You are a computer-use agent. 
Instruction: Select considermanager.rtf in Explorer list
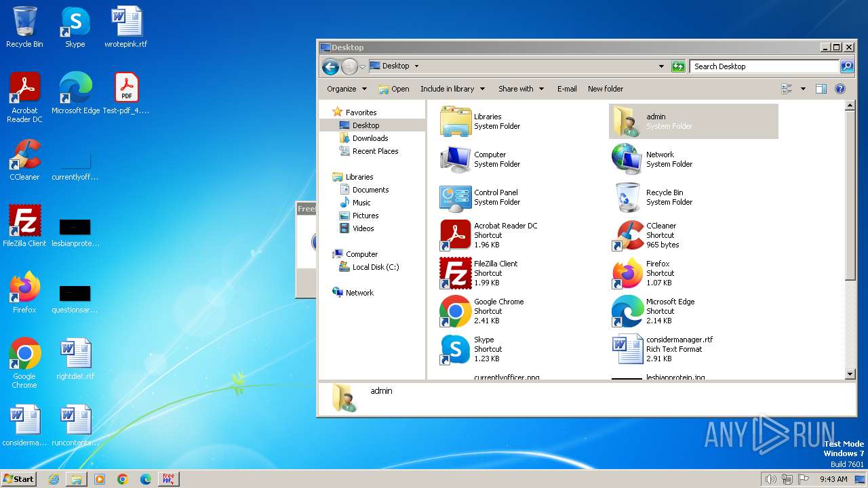pos(663,349)
